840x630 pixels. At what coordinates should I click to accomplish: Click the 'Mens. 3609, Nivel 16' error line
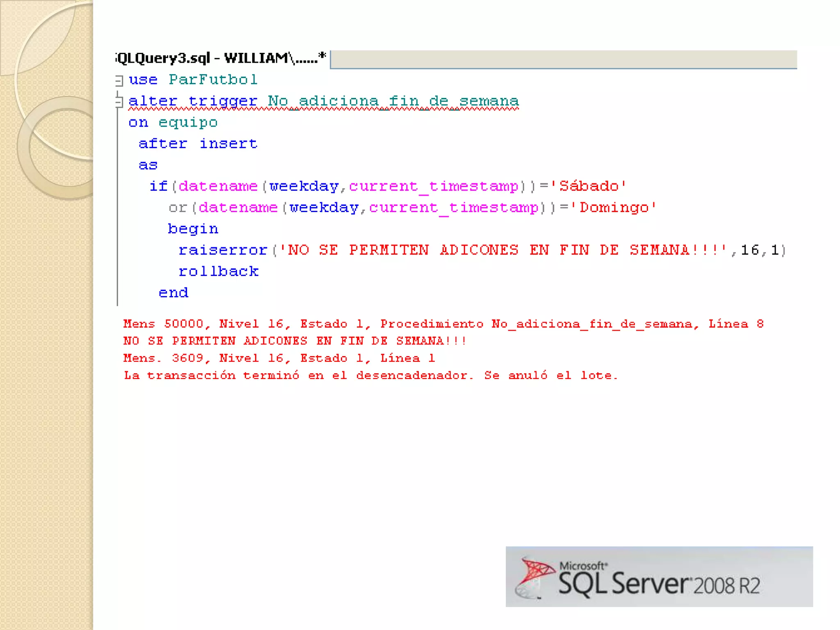click(x=279, y=358)
